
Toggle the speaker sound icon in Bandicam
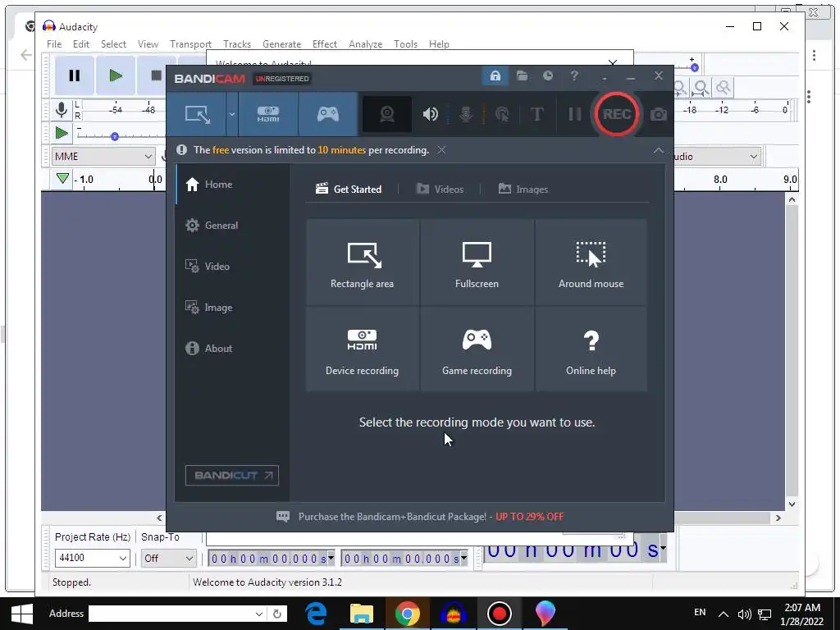430,114
